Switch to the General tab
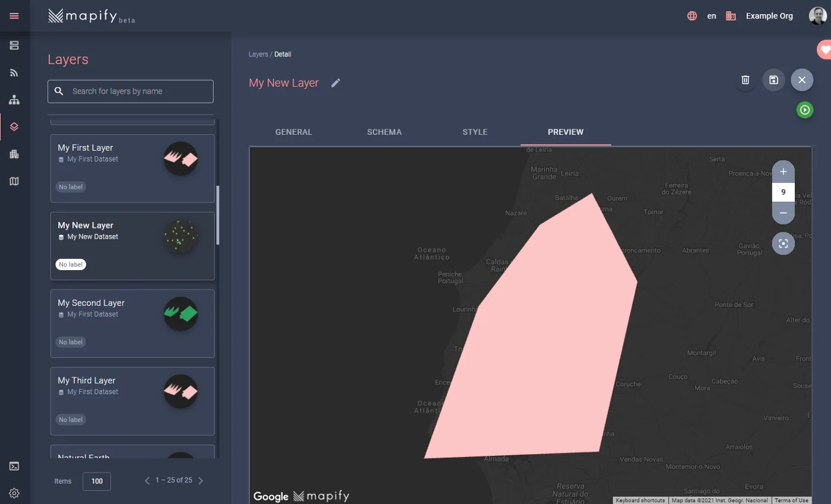The height and width of the screenshot is (504, 831). (294, 132)
